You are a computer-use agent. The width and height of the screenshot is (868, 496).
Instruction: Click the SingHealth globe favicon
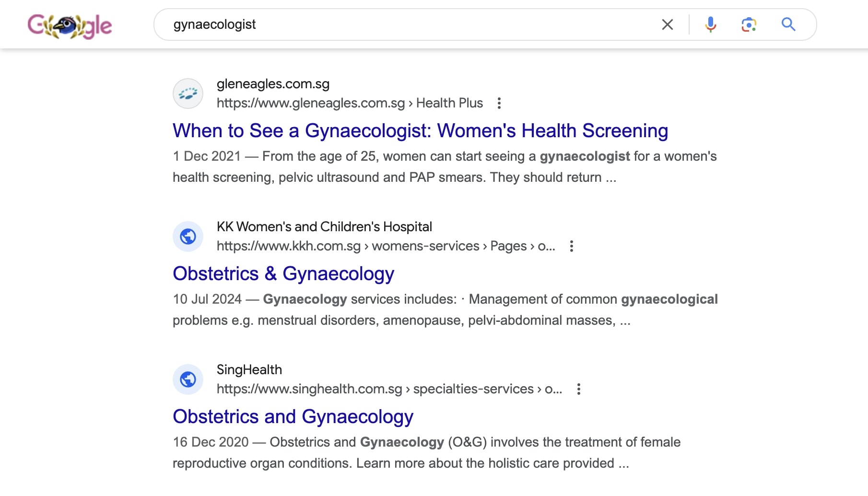click(188, 379)
